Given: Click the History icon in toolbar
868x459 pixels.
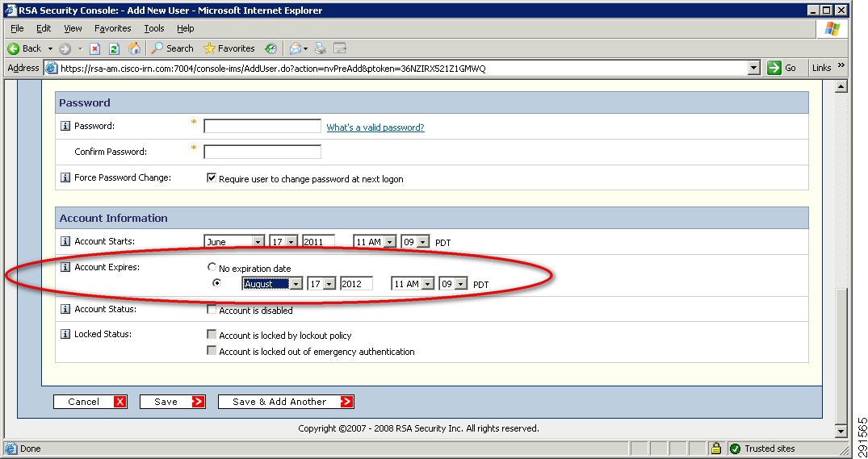Looking at the screenshot, I should (270, 48).
